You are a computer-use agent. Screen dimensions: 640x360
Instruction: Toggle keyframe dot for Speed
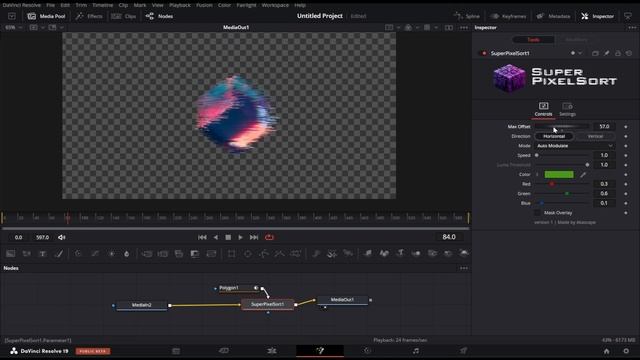pyautogui.click(x=625, y=156)
